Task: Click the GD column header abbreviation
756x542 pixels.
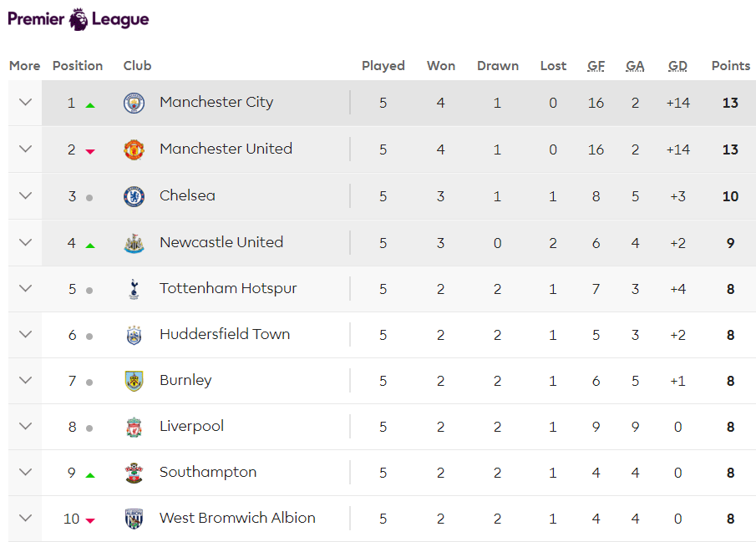Action: coord(677,66)
